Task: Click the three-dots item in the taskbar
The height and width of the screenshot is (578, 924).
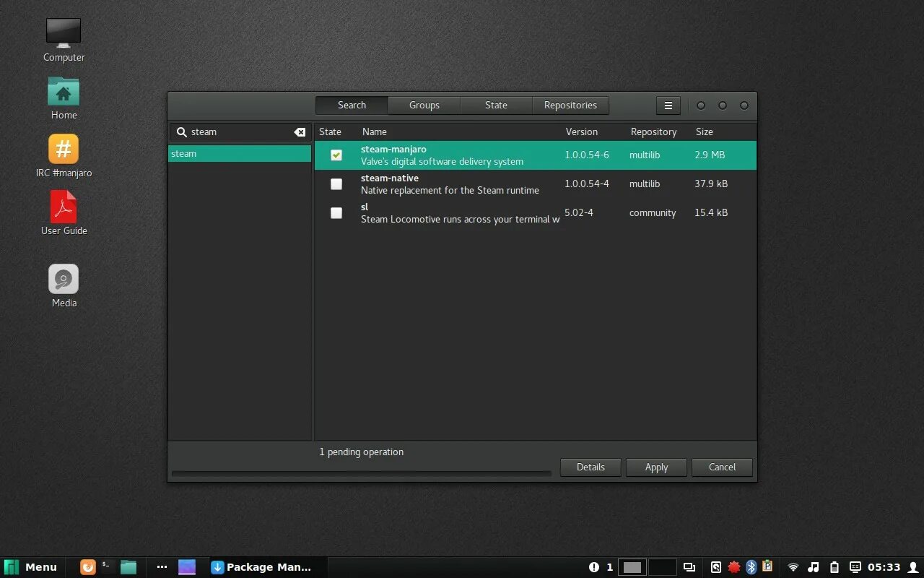Action: pos(162,567)
